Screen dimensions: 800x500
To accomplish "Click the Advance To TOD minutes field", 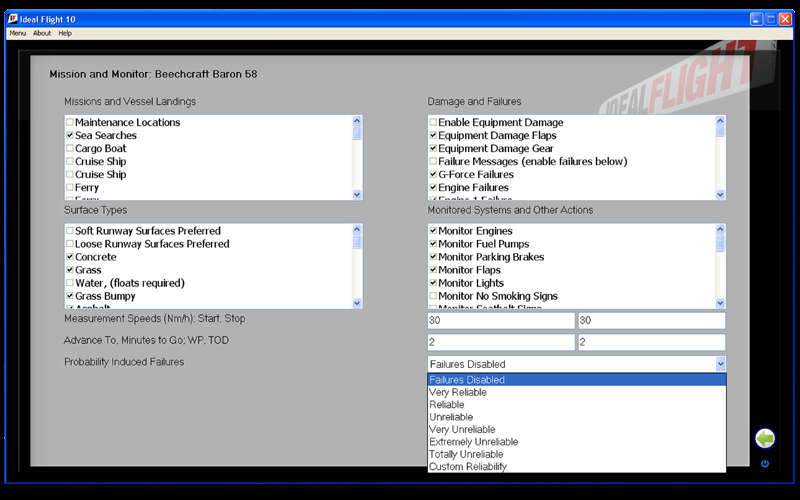I will click(x=651, y=342).
